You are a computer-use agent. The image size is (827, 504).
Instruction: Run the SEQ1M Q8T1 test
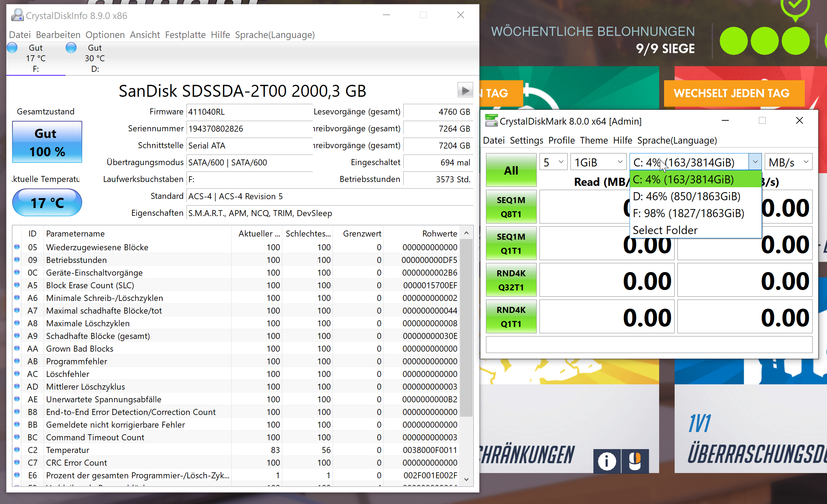tap(511, 207)
